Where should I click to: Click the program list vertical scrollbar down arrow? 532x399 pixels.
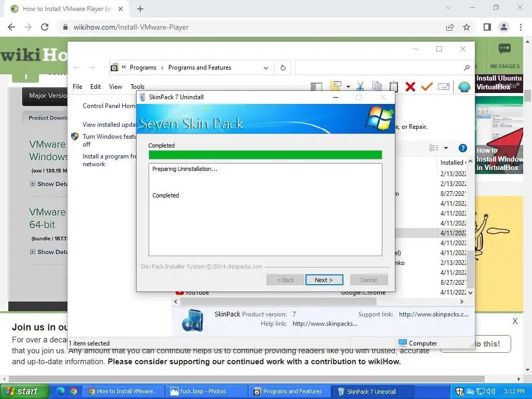pyautogui.click(x=470, y=292)
